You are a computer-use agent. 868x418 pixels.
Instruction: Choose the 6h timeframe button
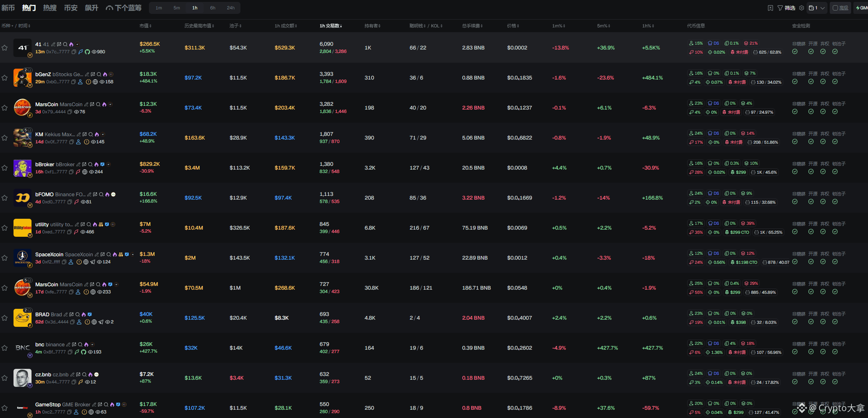(213, 8)
